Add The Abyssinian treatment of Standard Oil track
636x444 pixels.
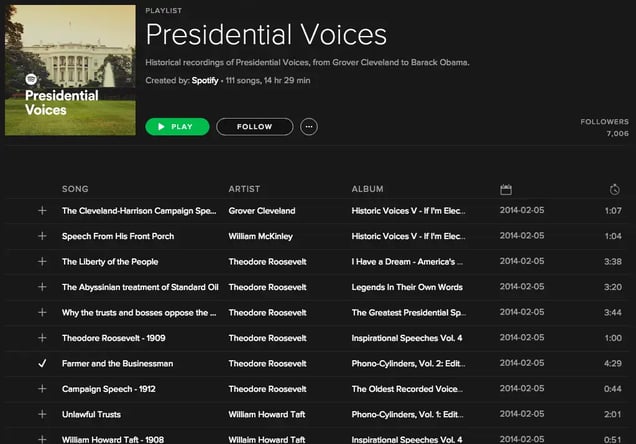click(42, 287)
